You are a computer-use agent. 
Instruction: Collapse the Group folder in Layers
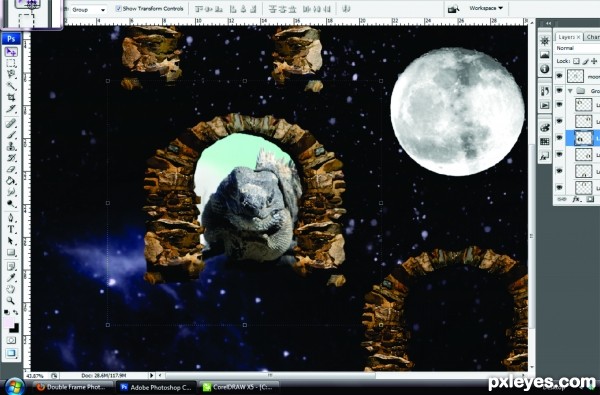[570, 91]
